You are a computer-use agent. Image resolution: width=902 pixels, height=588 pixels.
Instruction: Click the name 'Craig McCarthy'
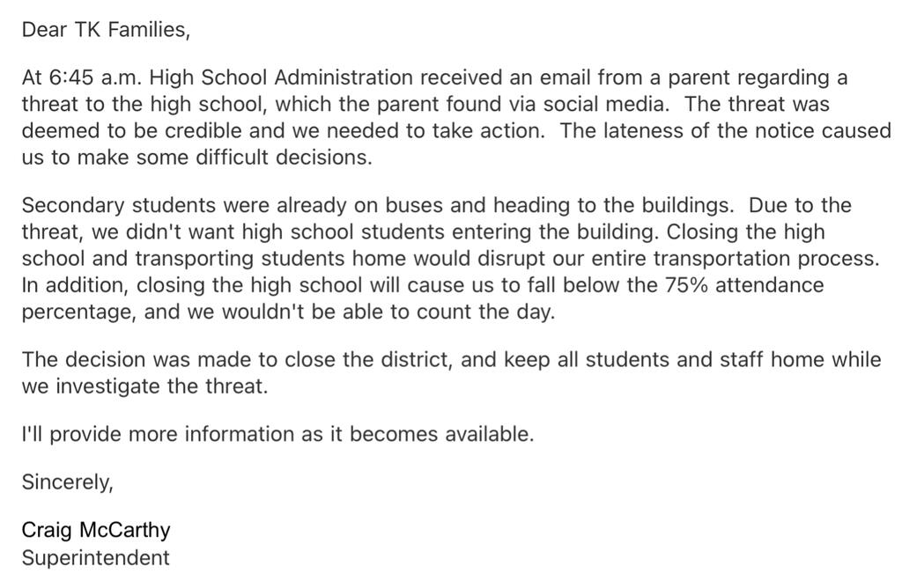point(96,530)
